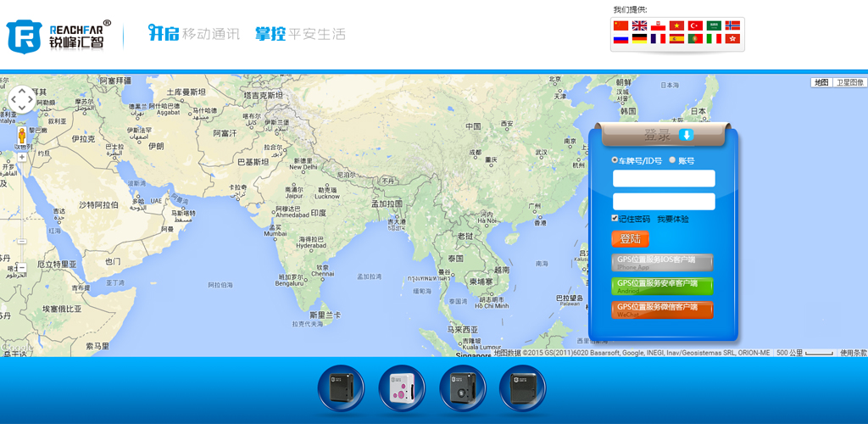This screenshot has height=424, width=868.
Task: Open GPS位置服务安卓客户端 Android download
Action: 662,286
